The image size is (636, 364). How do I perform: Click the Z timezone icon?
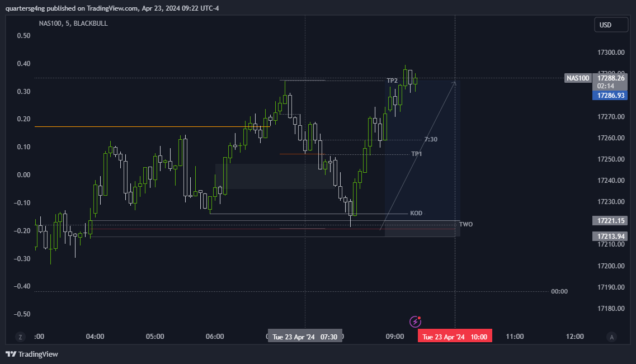[x=20, y=337]
